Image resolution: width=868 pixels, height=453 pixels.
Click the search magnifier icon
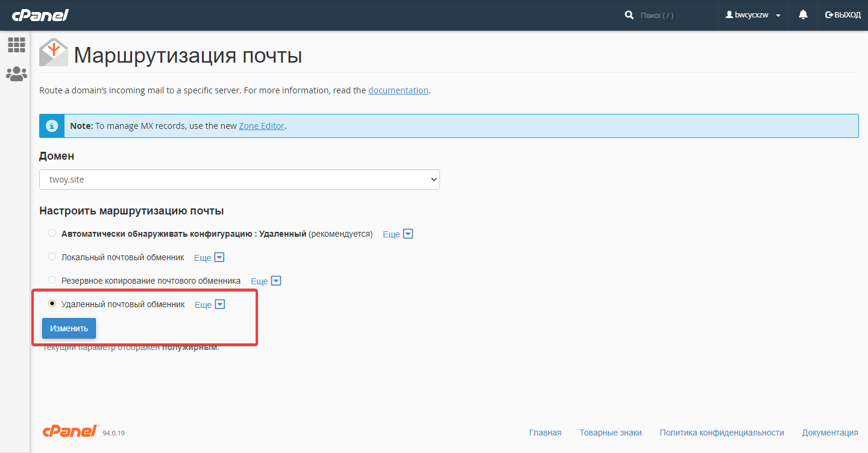pos(629,15)
